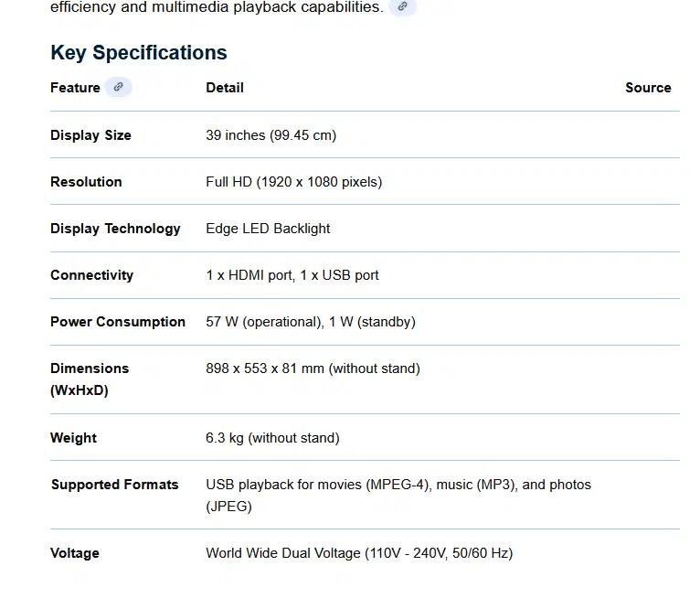This screenshot has height=598, width=700.
Task: Select the Source column header
Action: (648, 88)
